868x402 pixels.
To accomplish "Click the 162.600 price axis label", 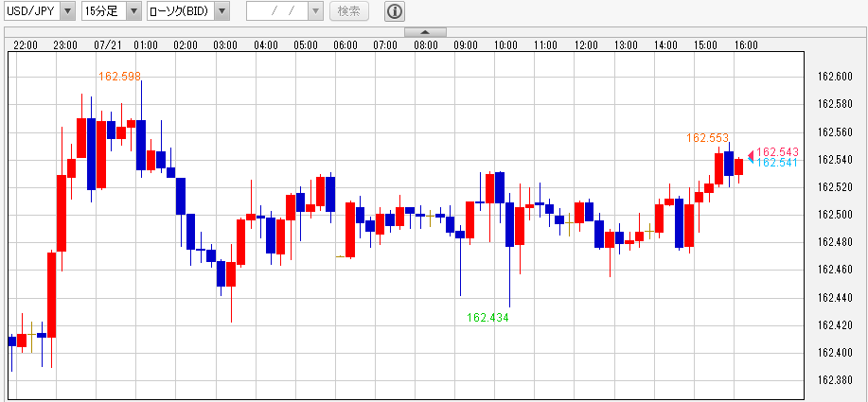I will 835,77.
